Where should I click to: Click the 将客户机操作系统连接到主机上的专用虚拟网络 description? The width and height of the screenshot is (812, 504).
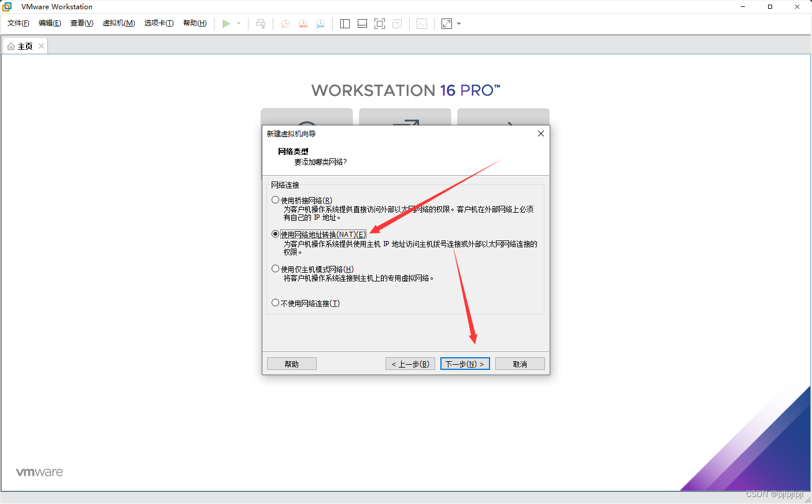pos(358,278)
